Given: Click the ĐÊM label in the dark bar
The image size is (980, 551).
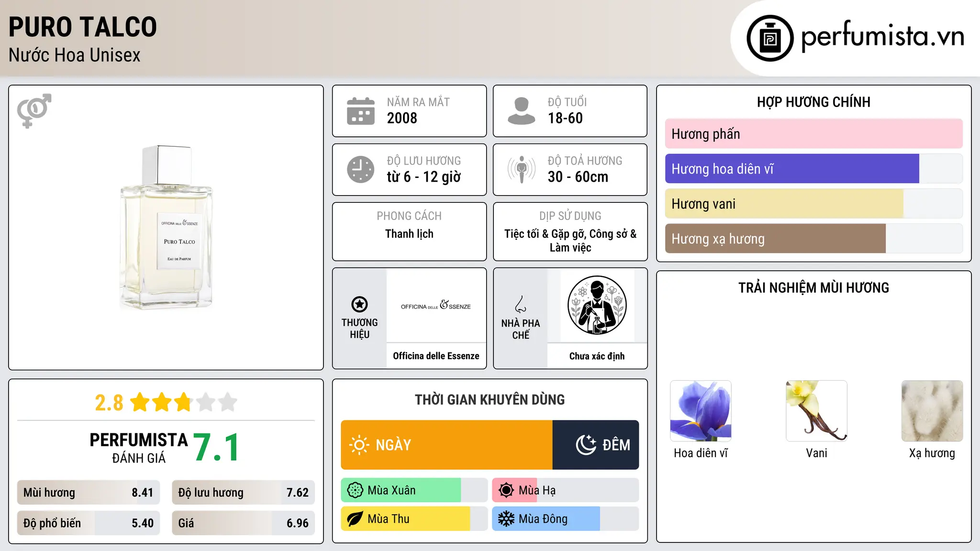Looking at the screenshot, I should 616,445.
